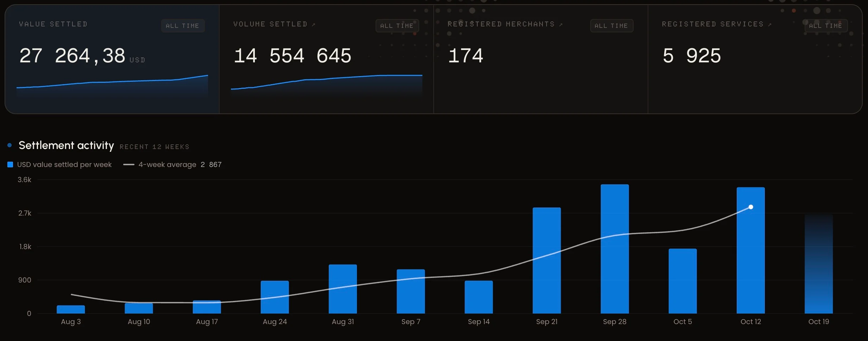Select the Value Settled card
The image size is (868, 341).
coord(112,59)
